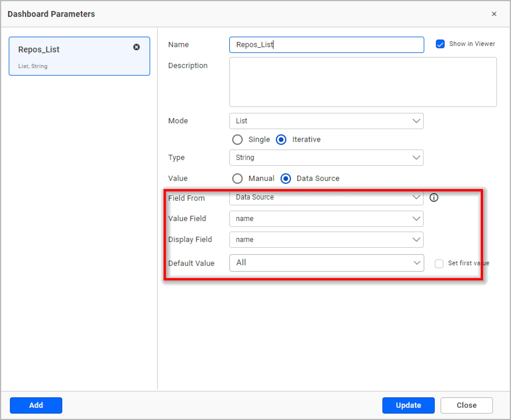Click the Close button

pos(466,405)
